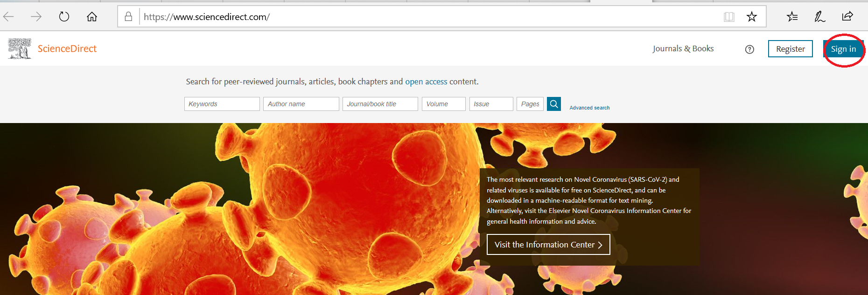Click the 'Search for peer-reviewed journals' text

[x=332, y=82]
